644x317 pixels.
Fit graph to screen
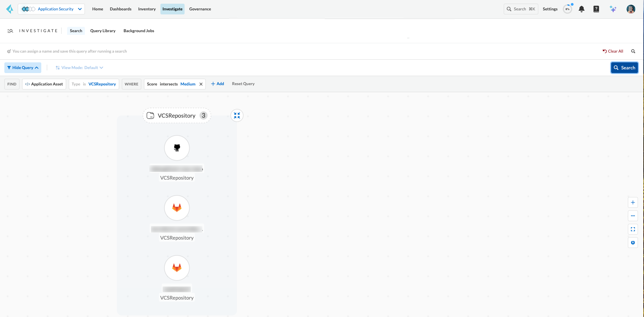point(633,229)
